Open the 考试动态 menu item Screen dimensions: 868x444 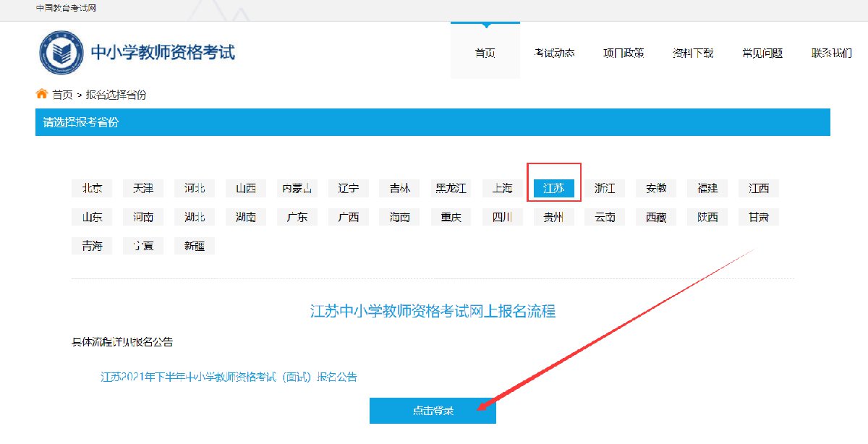554,53
